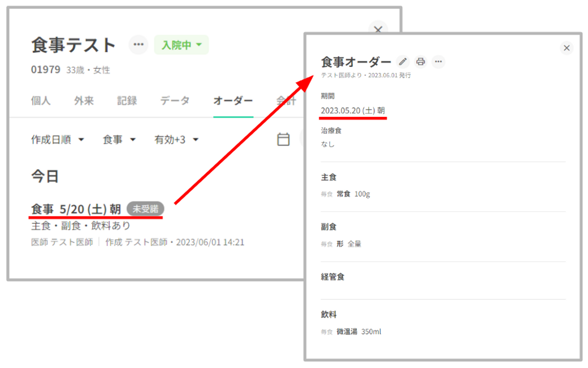588x368 pixels.
Task: Close the 食事オーダー detail panel
Action: click(567, 48)
